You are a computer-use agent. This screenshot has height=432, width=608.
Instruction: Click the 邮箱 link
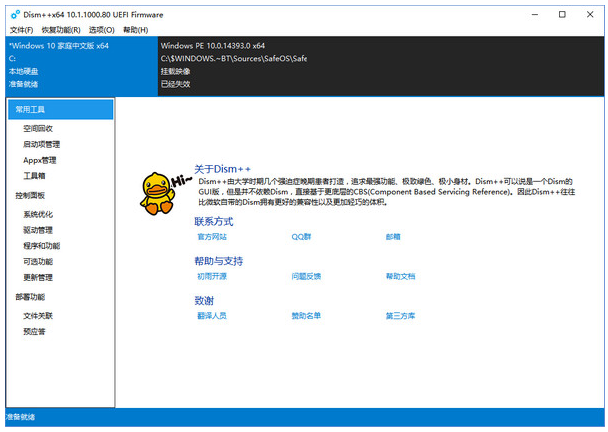393,237
